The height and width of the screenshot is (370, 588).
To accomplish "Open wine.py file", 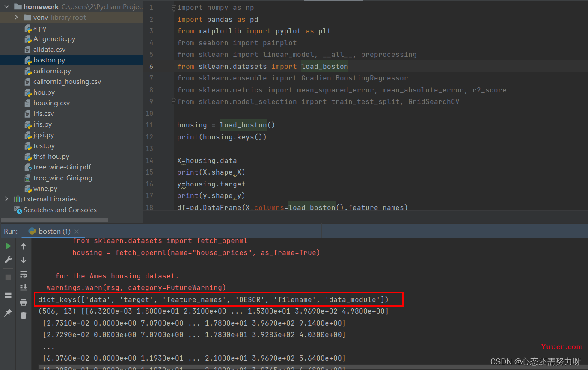I will coord(45,189).
